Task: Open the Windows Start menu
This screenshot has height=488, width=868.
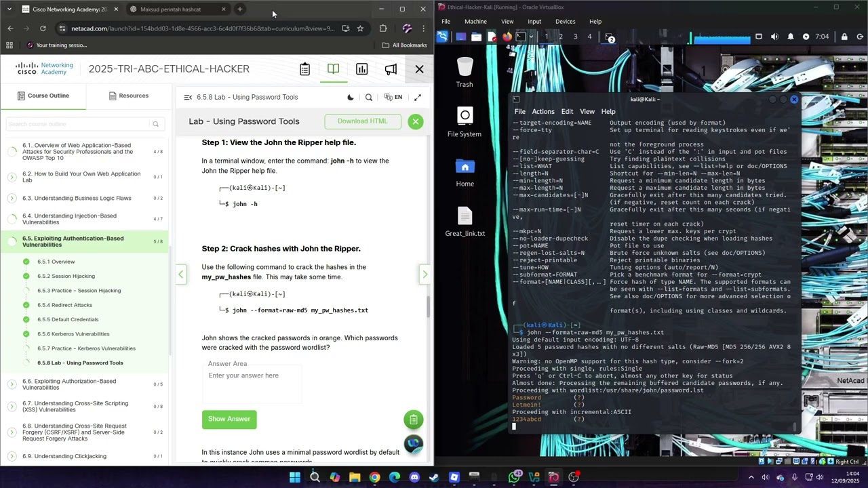Action: pyautogui.click(x=295, y=477)
